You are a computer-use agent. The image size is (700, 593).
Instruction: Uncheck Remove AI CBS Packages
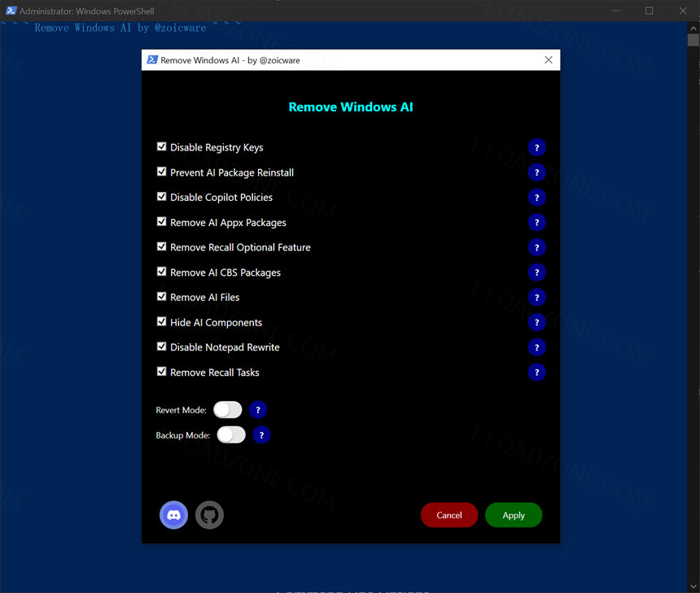(x=162, y=272)
